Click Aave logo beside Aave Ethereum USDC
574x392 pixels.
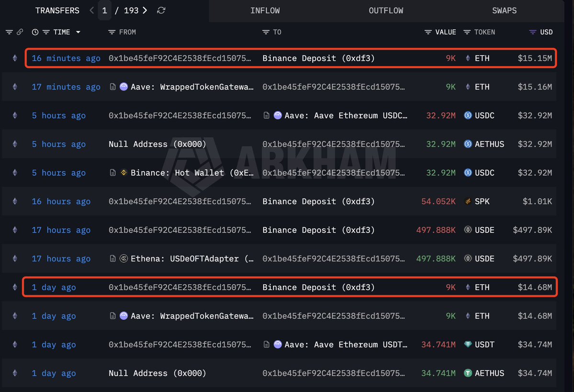click(278, 115)
